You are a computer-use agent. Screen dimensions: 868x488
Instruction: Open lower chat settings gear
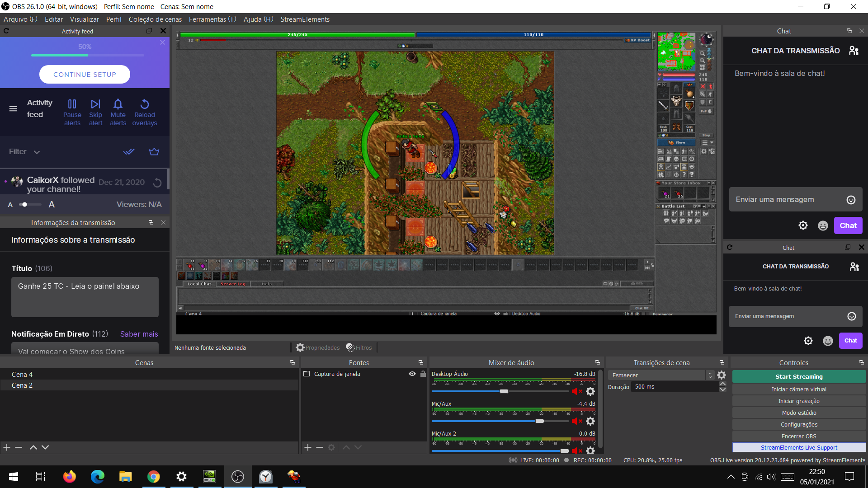[x=808, y=341]
